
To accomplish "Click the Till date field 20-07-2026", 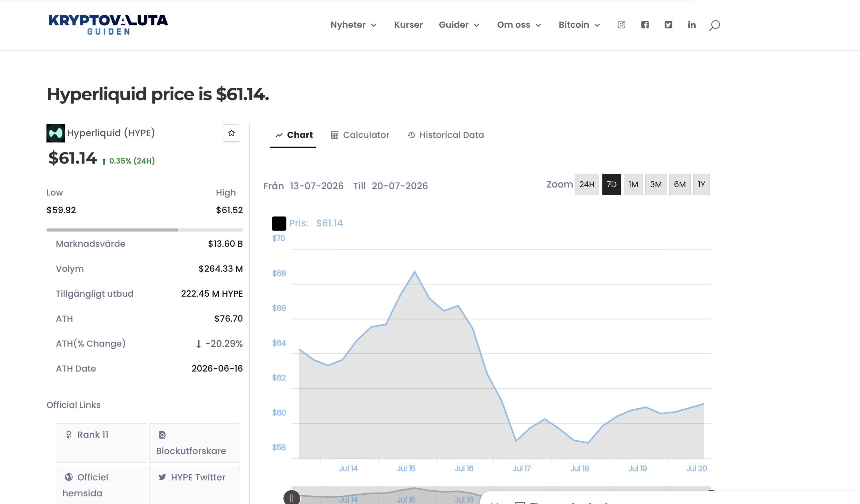I will click(400, 186).
